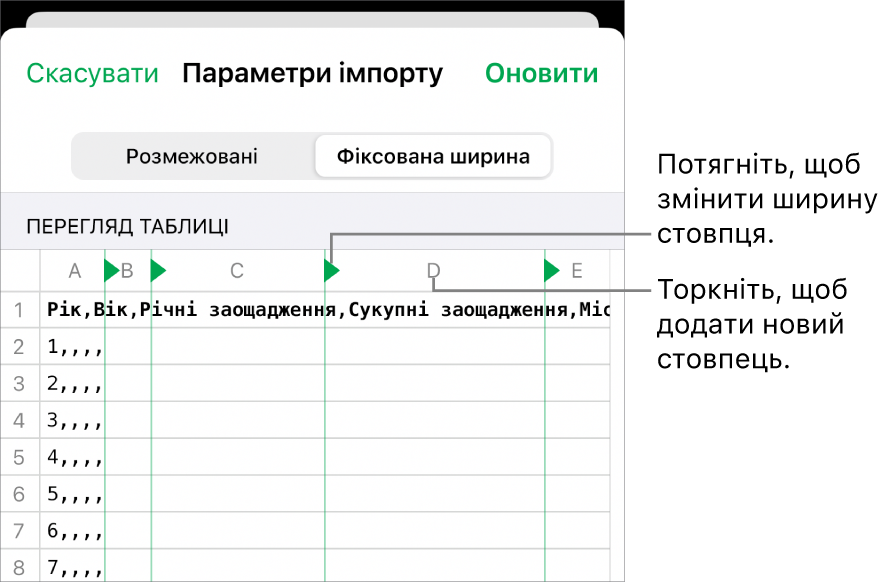
Task: Tap the green column handle between B and C
Action: pyautogui.click(x=158, y=270)
